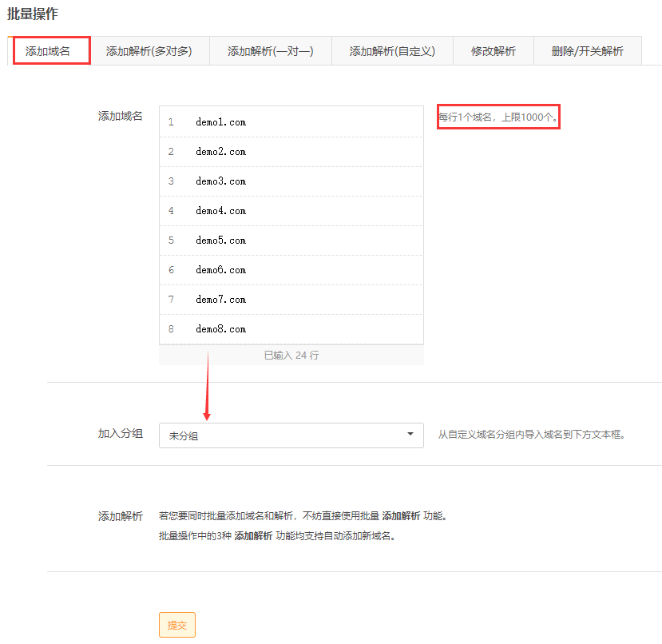Select the demo4.com row
Viewport: 662px width, 644px height.
(221, 211)
